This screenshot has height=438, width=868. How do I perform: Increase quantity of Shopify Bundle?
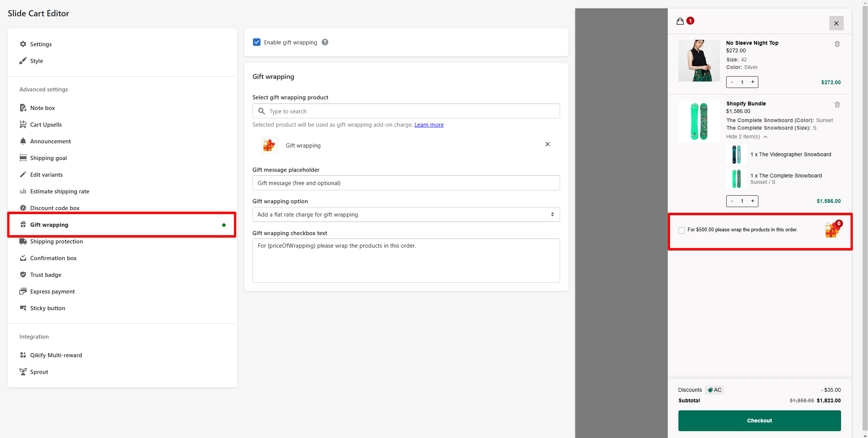[753, 201]
